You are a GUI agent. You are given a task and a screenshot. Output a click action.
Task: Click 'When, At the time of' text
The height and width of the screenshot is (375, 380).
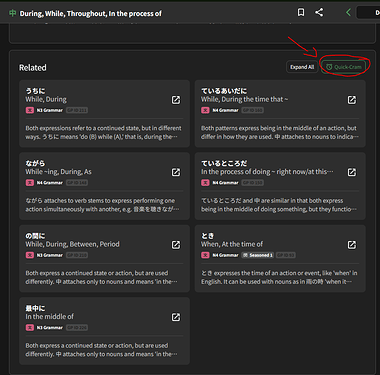(x=232, y=244)
